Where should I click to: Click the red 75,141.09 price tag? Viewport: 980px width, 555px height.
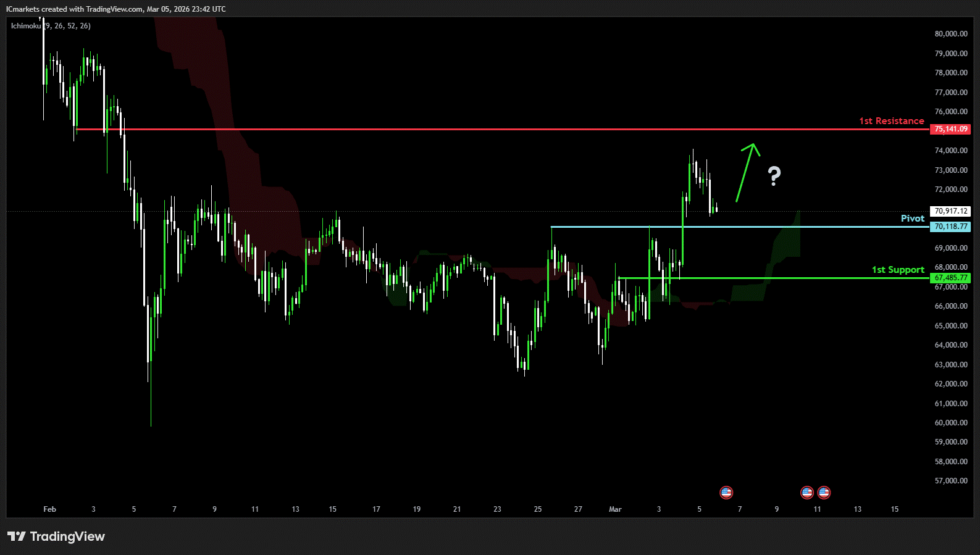[950, 129]
